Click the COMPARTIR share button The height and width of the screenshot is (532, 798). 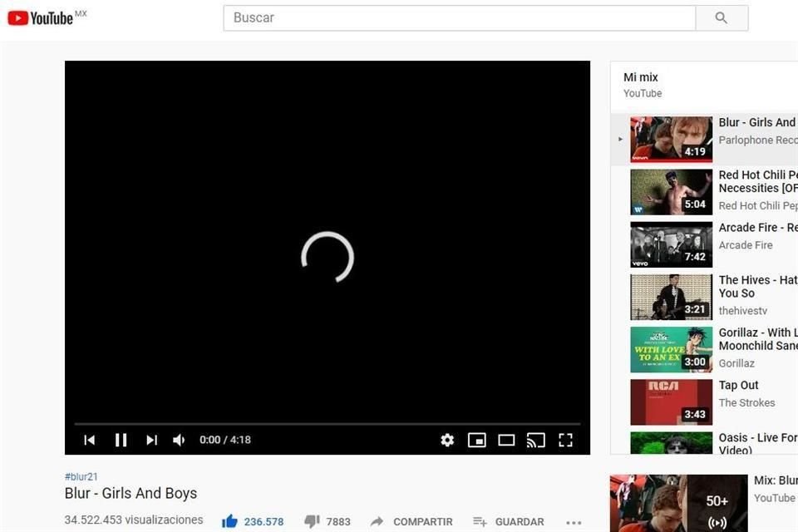pos(411,522)
